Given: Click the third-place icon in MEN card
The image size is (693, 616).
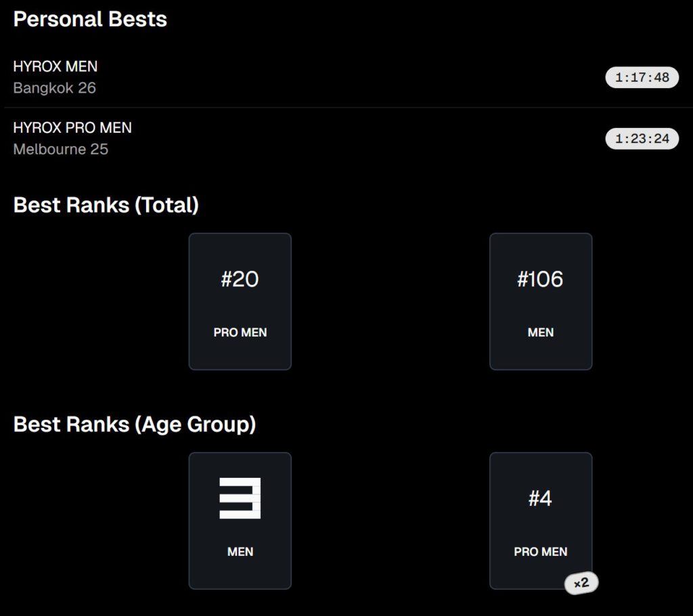Looking at the screenshot, I should pyautogui.click(x=240, y=498).
